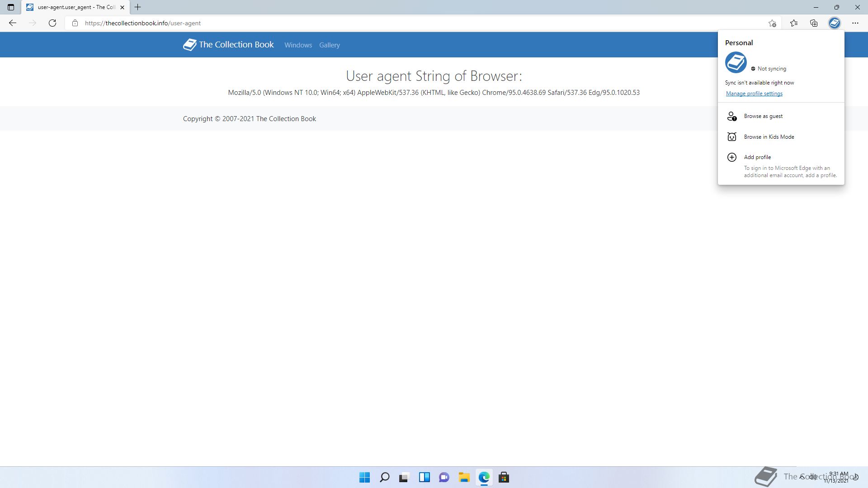
Task: Open the Windows navigation link
Action: (x=298, y=45)
